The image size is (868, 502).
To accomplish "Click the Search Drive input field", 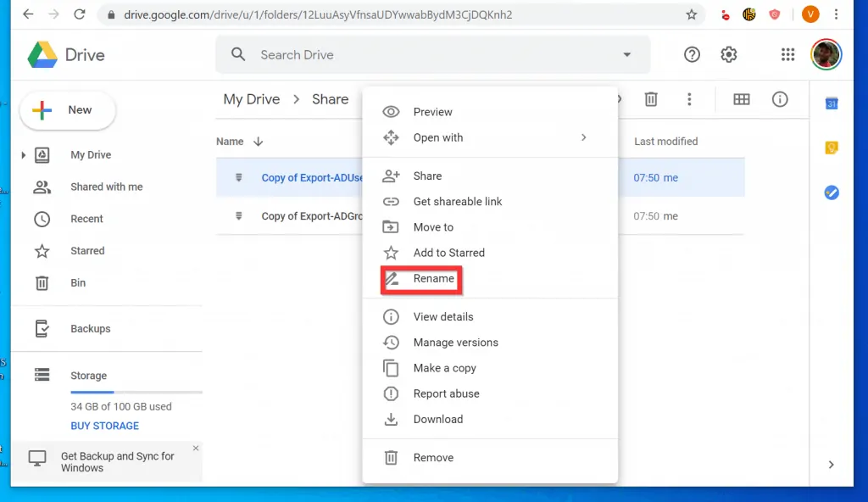I will point(381,54).
